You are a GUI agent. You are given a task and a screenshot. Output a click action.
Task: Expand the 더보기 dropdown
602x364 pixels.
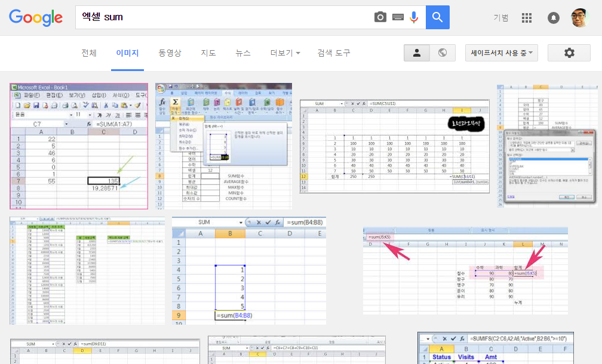point(285,53)
